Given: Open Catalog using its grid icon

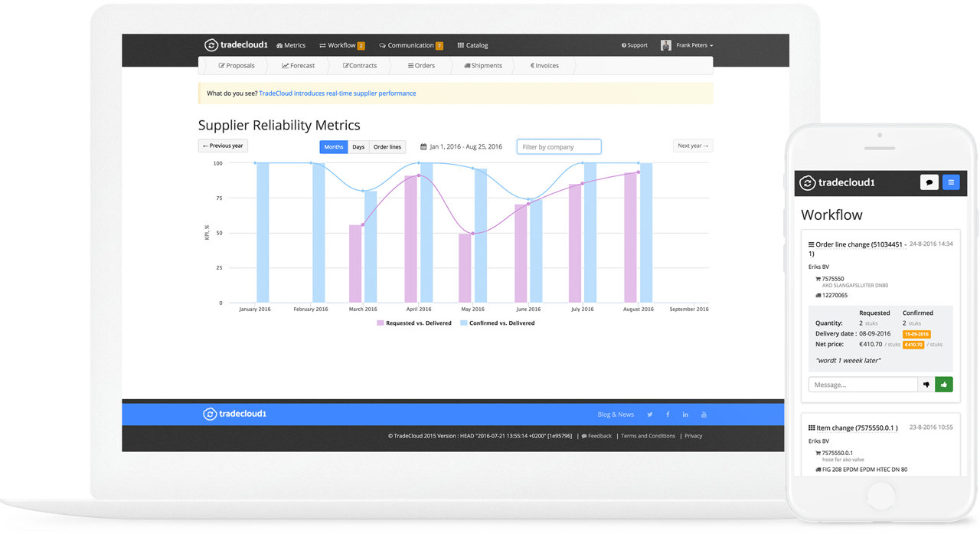Looking at the screenshot, I should click(472, 45).
